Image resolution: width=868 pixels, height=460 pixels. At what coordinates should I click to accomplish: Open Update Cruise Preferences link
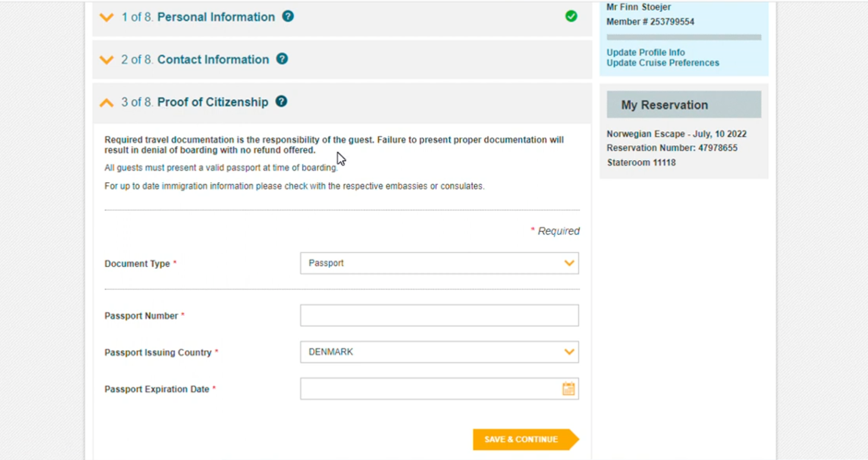(x=663, y=63)
